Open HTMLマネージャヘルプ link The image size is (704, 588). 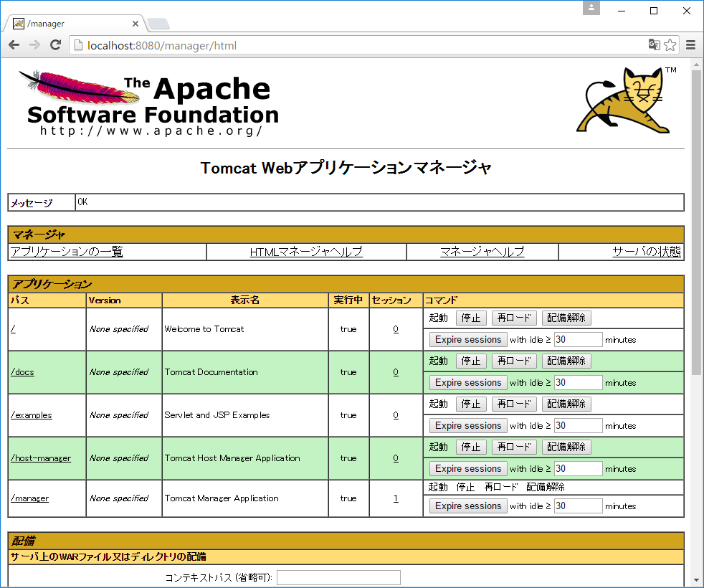coord(306,252)
